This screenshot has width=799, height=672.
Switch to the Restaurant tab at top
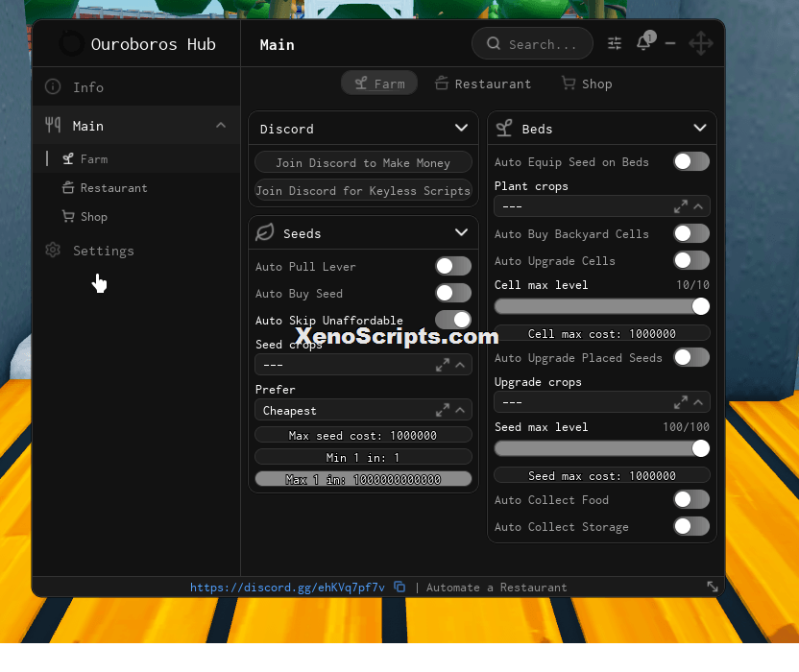[482, 84]
